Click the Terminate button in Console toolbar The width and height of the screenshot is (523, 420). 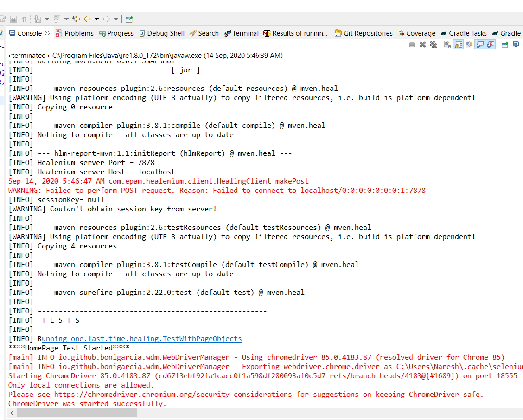click(412, 45)
